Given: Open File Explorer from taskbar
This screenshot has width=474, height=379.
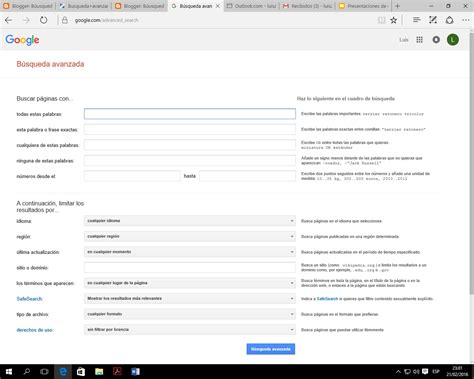Looking at the screenshot, I should 99,372.
